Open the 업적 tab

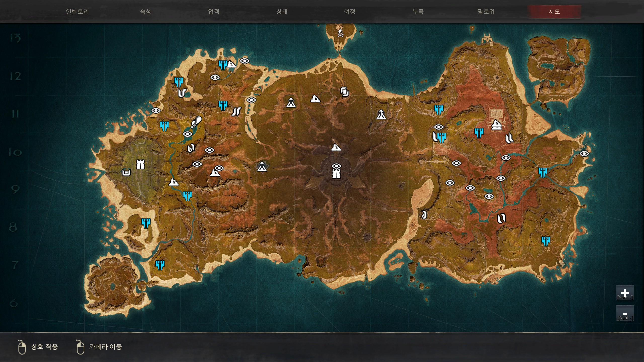point(214,12)
